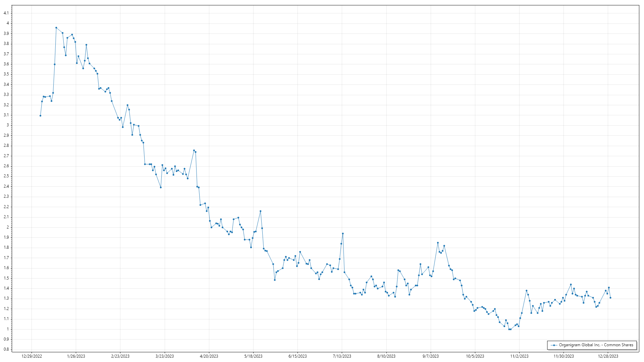This screenshot has height=362, width=644.
Task: Click the December peak point near 1.44
Action: pos(571,285)
